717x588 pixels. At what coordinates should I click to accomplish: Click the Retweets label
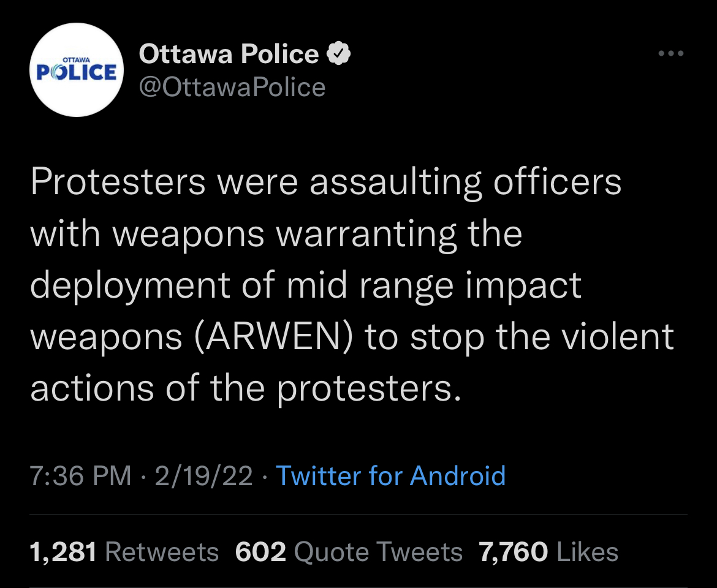(162, 551)
